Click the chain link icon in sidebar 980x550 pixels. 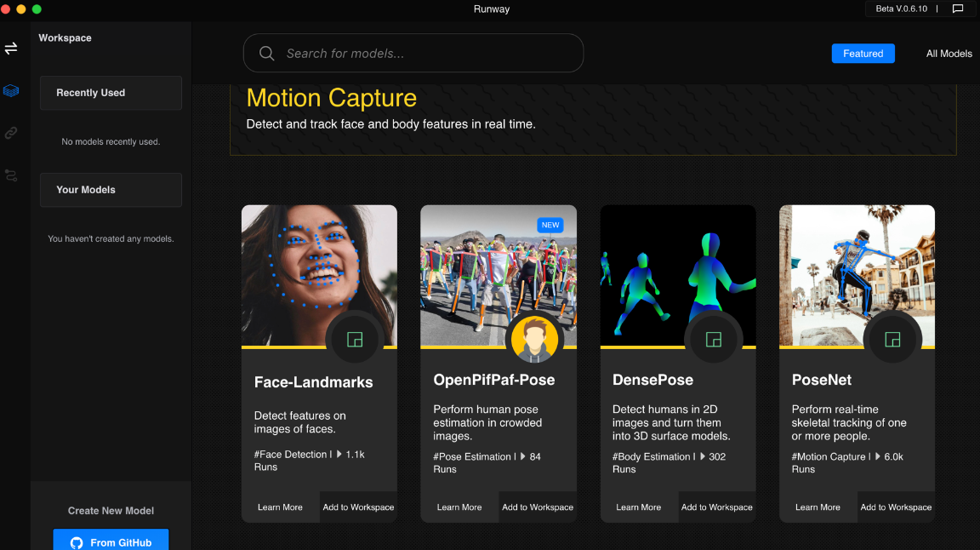(11, 133)
